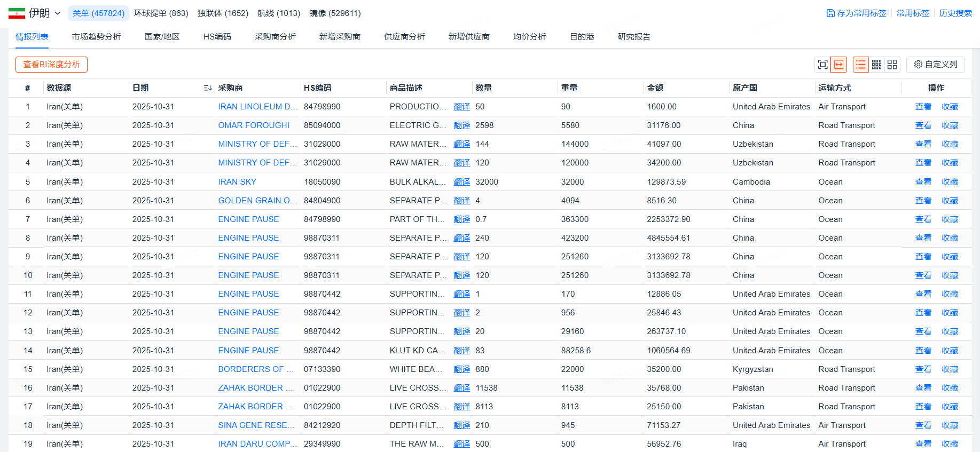Switch to list view layout
This screenshot has height=452, width=980.
(860, 65)
